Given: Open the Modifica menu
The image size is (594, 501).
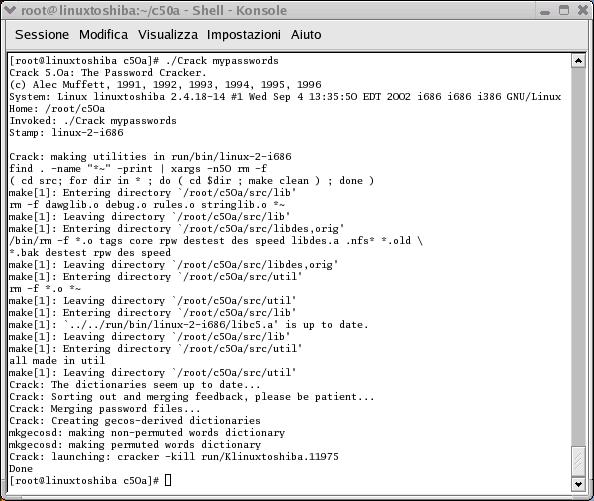Looking at the screenshot, I should click(x=103, y=35).
